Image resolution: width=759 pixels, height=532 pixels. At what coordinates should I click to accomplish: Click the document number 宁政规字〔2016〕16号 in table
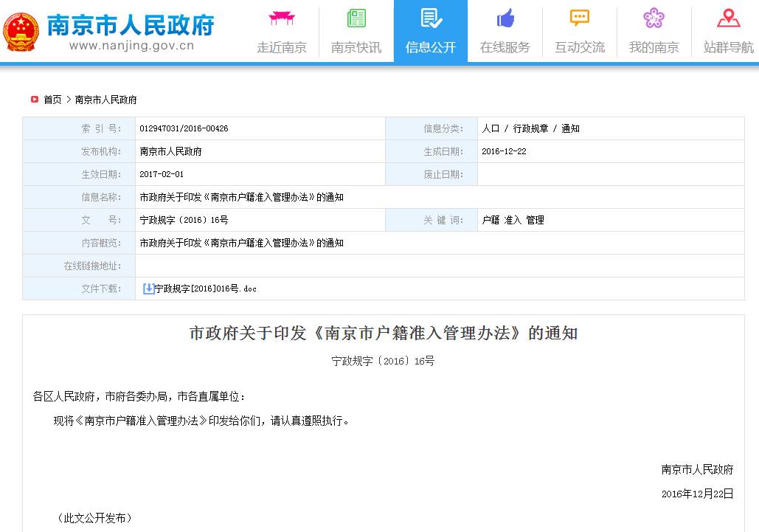coord(184,221)
